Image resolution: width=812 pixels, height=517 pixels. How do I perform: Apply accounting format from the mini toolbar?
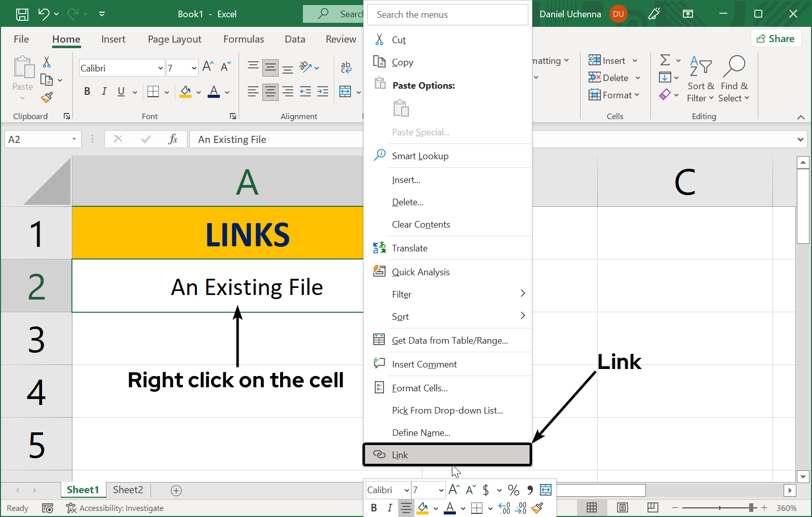487,490
